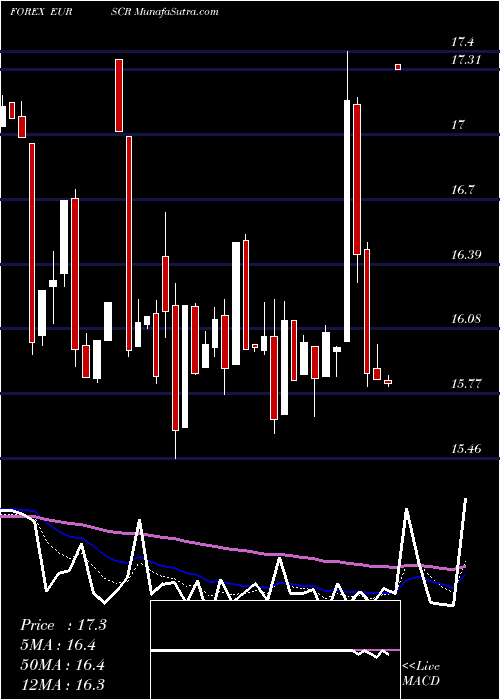Click the 16.7 price axis label
This screenshot has width=500, height=700.
coord(462,190)
